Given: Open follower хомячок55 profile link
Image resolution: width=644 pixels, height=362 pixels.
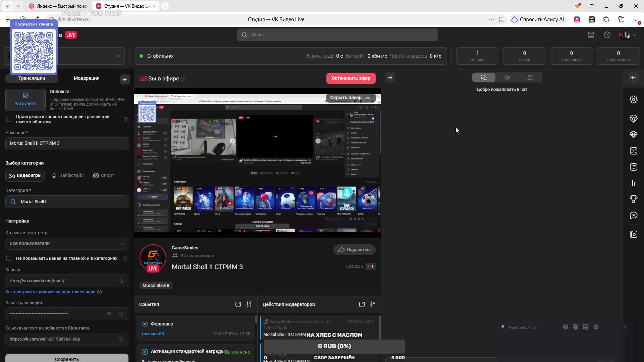Looking at the screenshot, I should coord(153,334).
